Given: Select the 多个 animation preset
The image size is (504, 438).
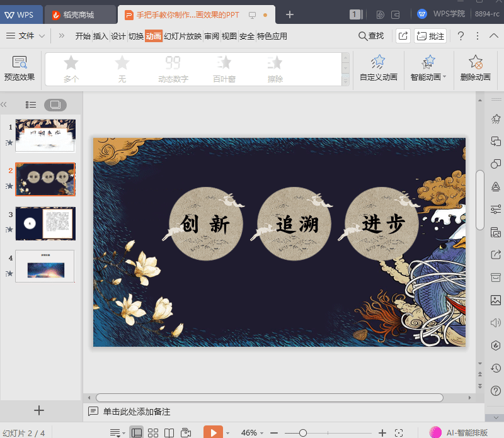Looking at the screenshot, I should point(71,69).
